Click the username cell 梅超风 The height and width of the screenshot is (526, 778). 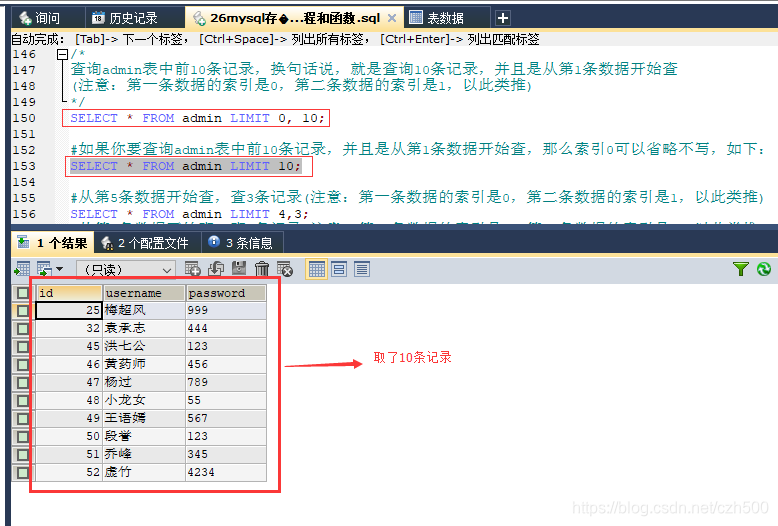[144, 311]
